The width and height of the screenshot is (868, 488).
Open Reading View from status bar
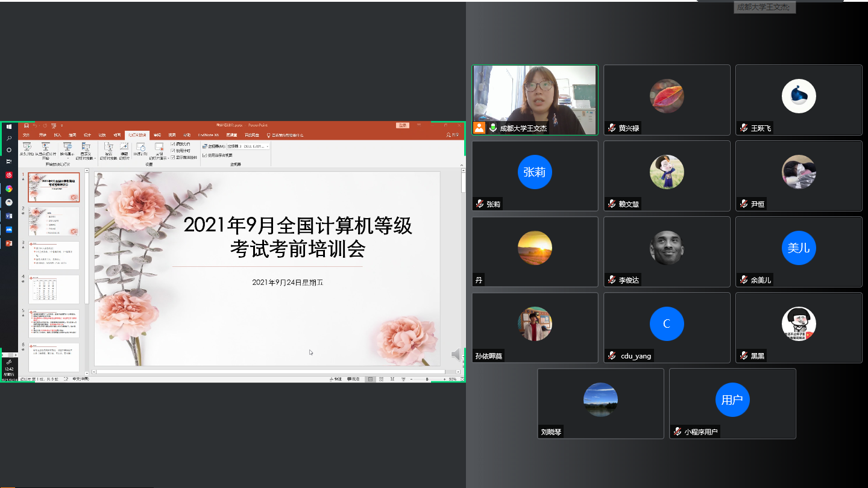click(x=391, y=379)
